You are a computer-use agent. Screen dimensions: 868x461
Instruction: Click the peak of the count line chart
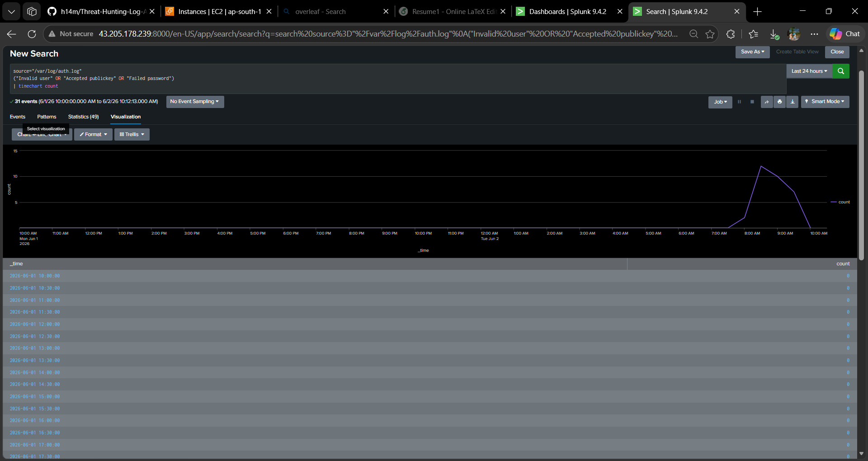coord(761,166)
